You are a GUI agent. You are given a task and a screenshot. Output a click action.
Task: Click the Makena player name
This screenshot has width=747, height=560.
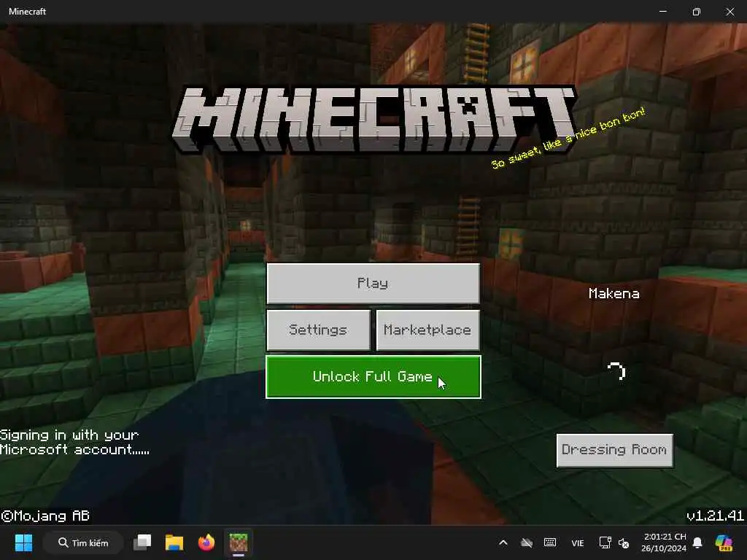[614, 293]
